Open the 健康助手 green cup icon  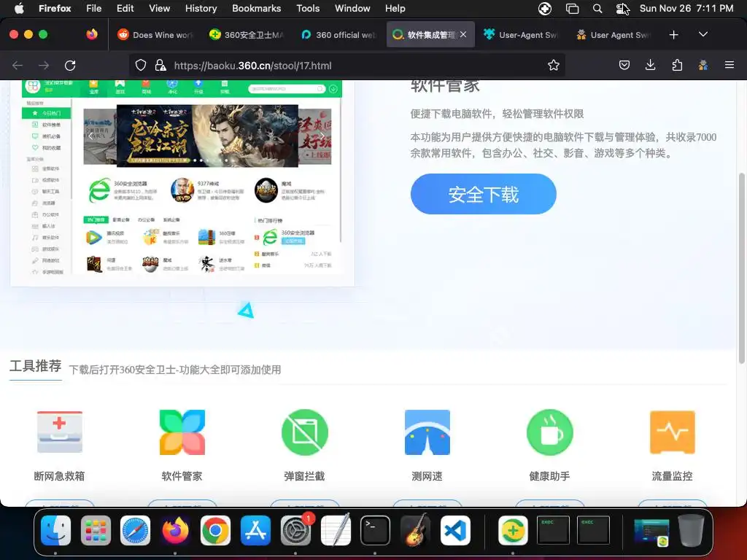[550, 432]
